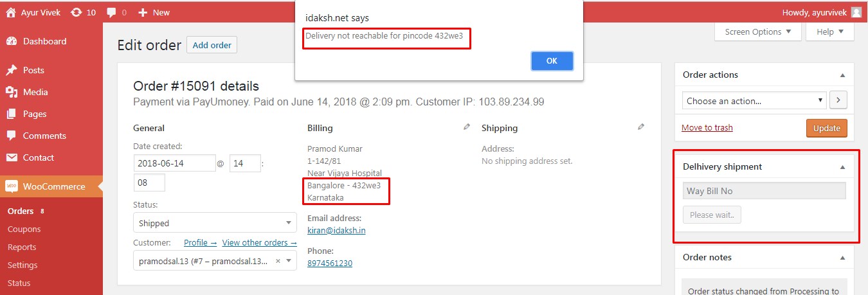This screenshot has height=295, width=868.
Task: Collapse the Order actions panel
Action: [842, 75]
